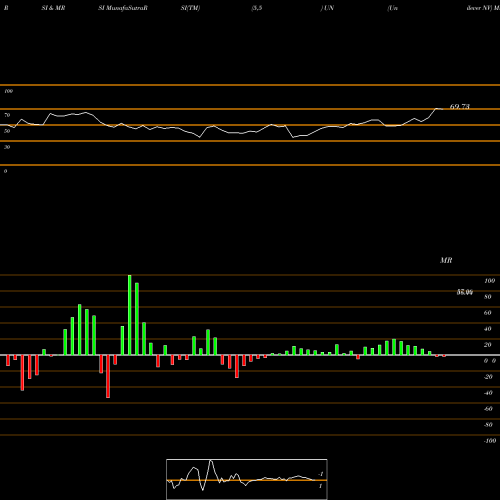Click the MR panel title
This screenshot has width=500, height=500.
446,260
